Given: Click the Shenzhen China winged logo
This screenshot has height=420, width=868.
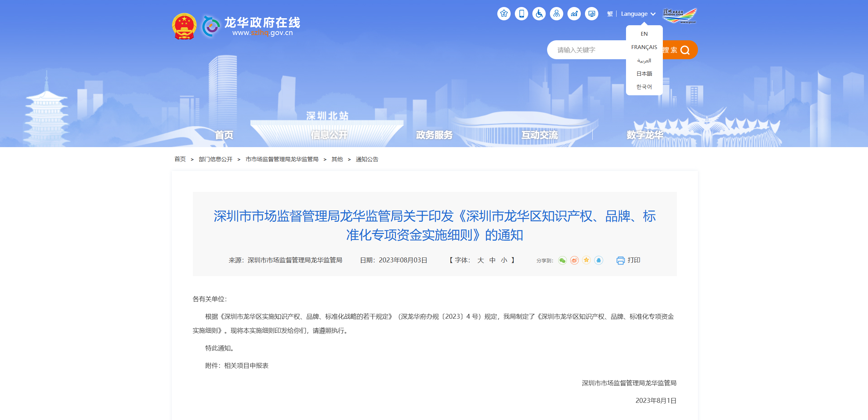Looking at the screenshot, I should click(679, 15).
